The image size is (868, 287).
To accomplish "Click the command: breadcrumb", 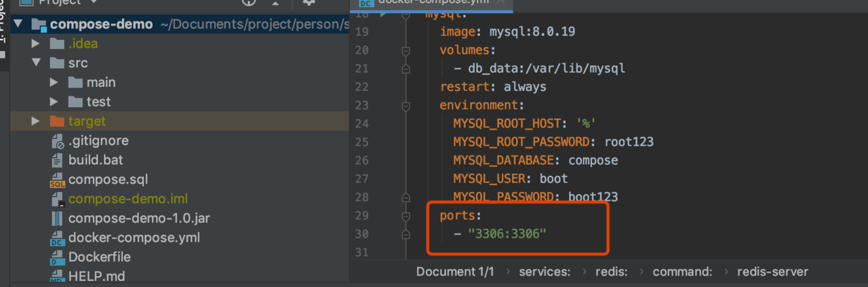I will click(682, 271).
